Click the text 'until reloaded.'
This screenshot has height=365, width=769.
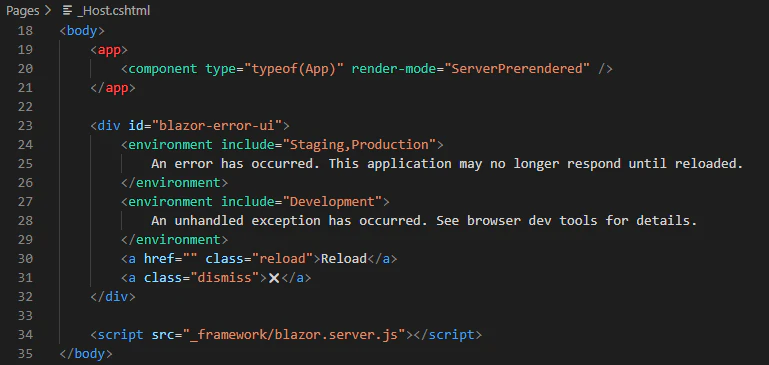point(686,163)
